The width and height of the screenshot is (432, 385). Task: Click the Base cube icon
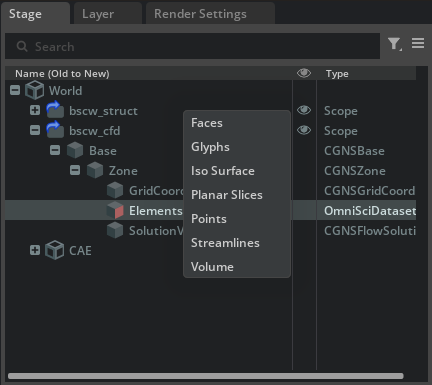click(x=75, y=150)
